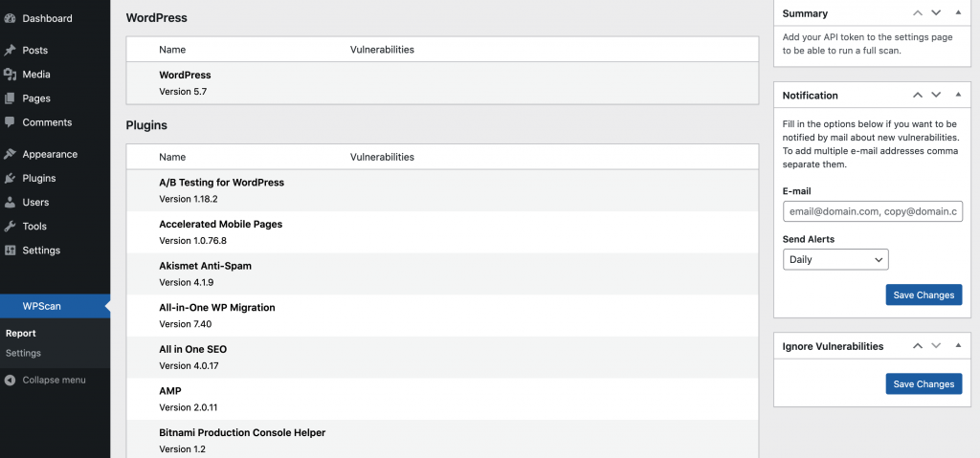Move the Summary panel down
The image size is (980, 458).
click(x=936, y=13)
